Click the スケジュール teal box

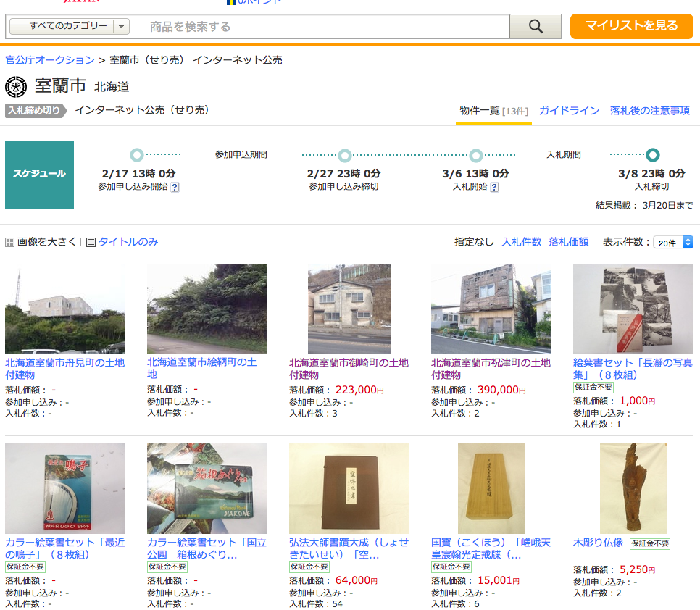click(x=39, y=175)
